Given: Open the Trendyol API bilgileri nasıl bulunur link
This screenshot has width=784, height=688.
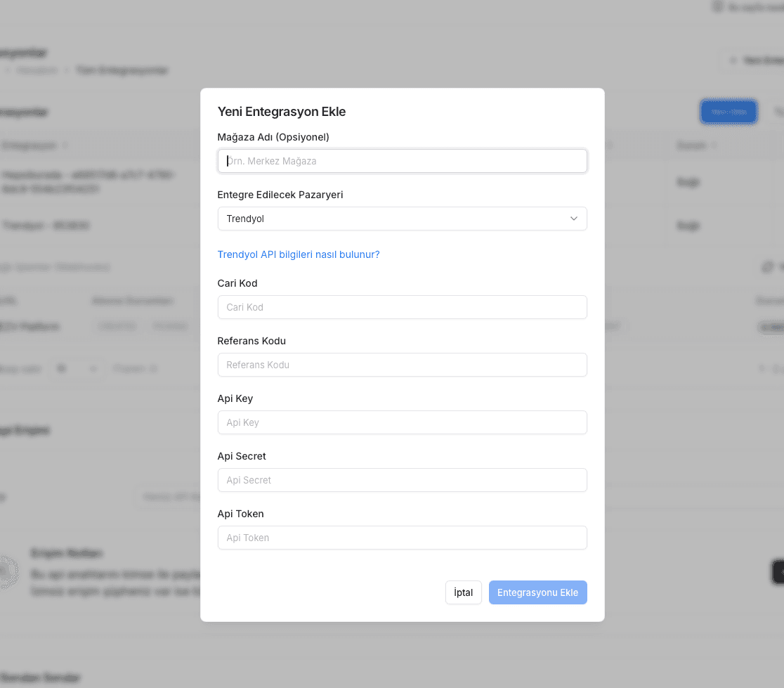Looking at the screenshot, I should 299,254.
